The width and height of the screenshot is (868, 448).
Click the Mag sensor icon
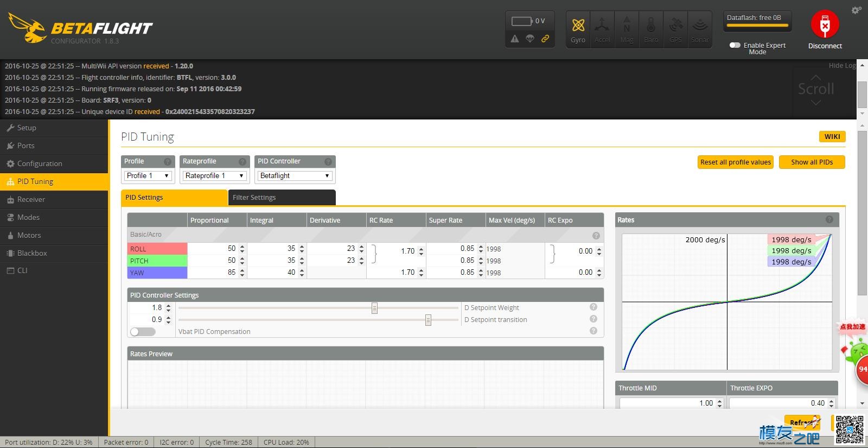627,30
